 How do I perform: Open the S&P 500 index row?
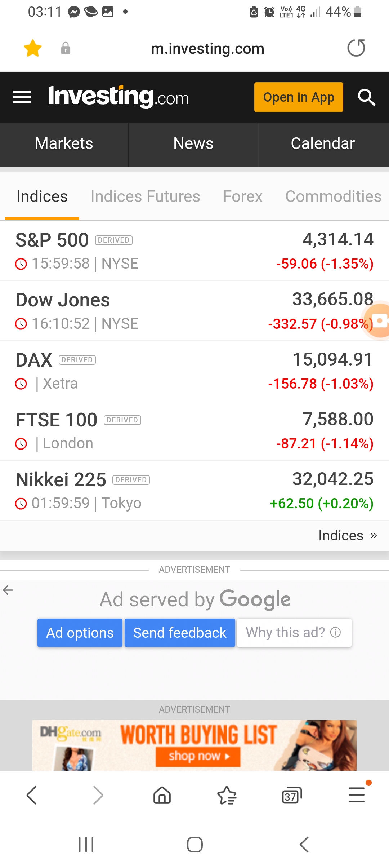tap(194, 251)
